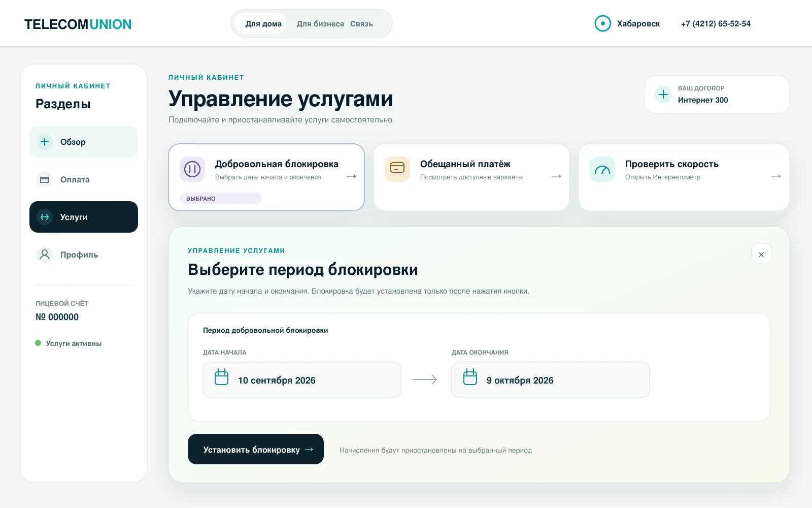Select the Для дома tab
The width and height of the screenshot is (812, 508).
tap(263, 24)
